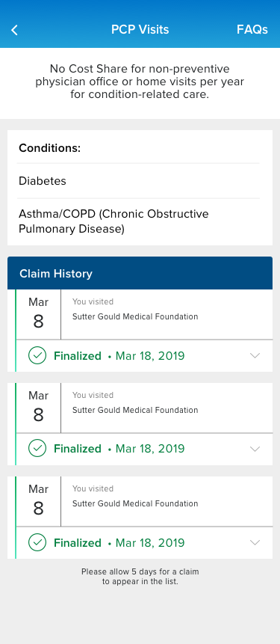
Task: Tap the PCP Visits title
Action: [x=140, y=30]
